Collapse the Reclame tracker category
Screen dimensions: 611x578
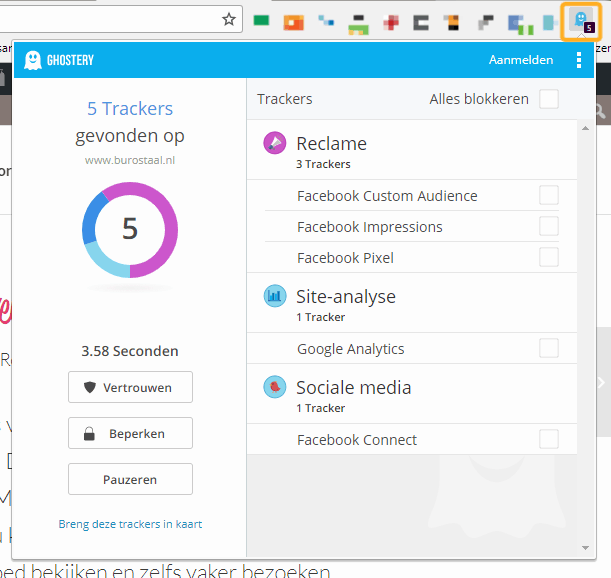coord(412,150)
